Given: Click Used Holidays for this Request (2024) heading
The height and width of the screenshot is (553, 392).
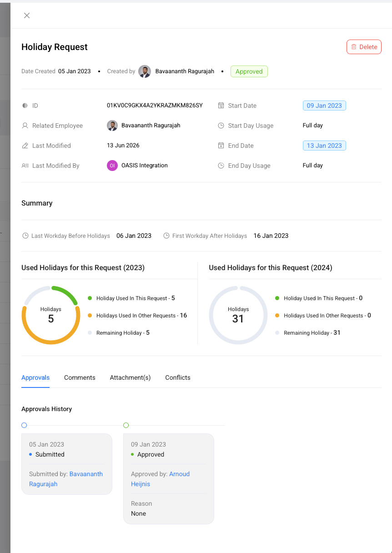Looking at the screenshot, I should [x=271, y=268].
